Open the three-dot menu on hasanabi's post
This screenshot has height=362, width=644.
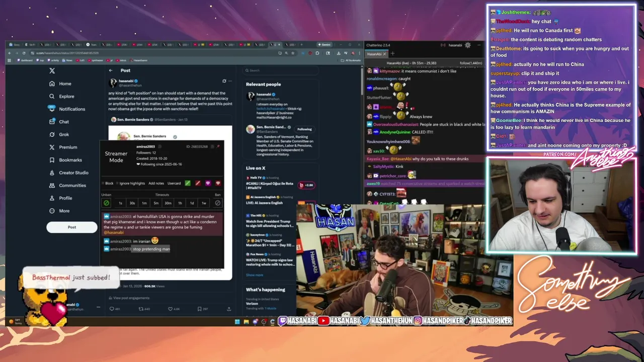[x=230, y=81]
